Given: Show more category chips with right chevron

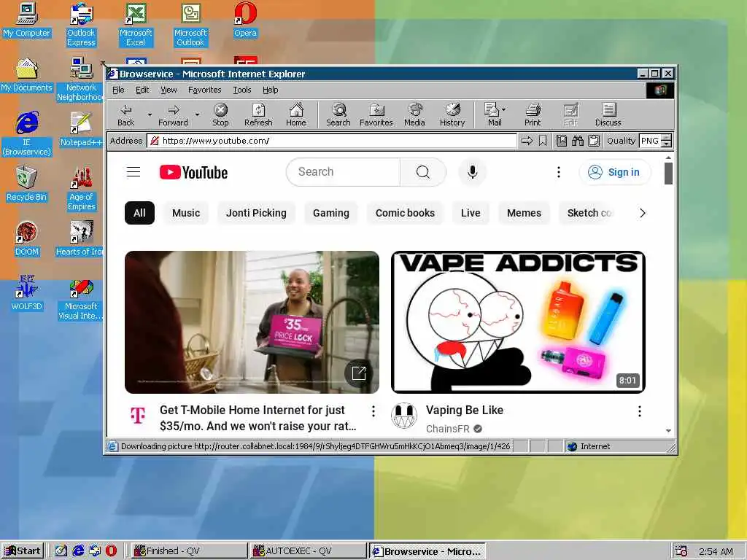Looking at the screenshot, I should tap(642, 213).
